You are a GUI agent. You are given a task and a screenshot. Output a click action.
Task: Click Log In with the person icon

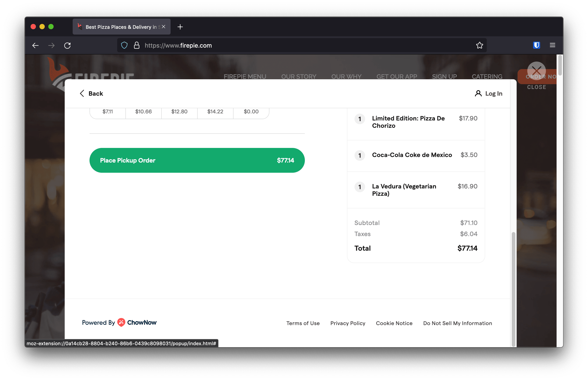point(489,93)
